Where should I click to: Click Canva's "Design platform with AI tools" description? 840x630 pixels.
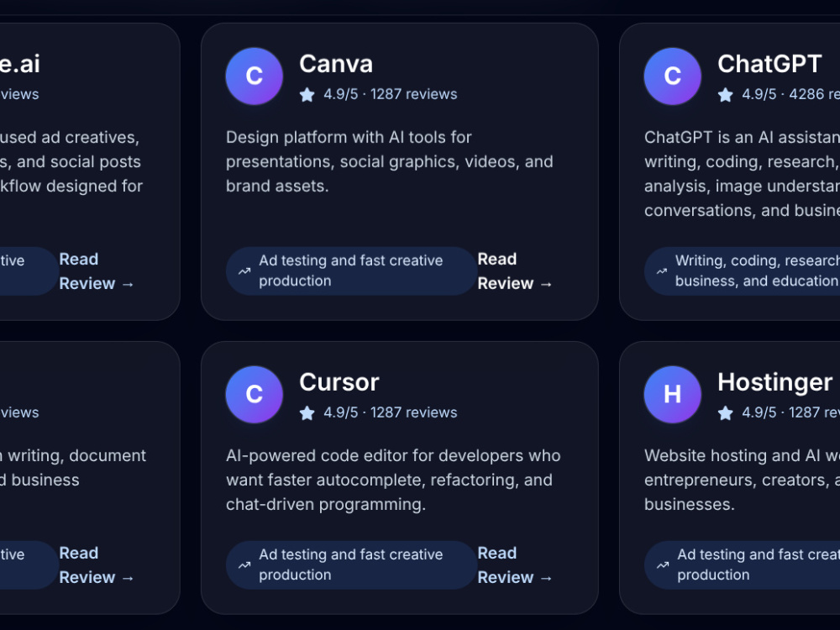pos(390,162)
